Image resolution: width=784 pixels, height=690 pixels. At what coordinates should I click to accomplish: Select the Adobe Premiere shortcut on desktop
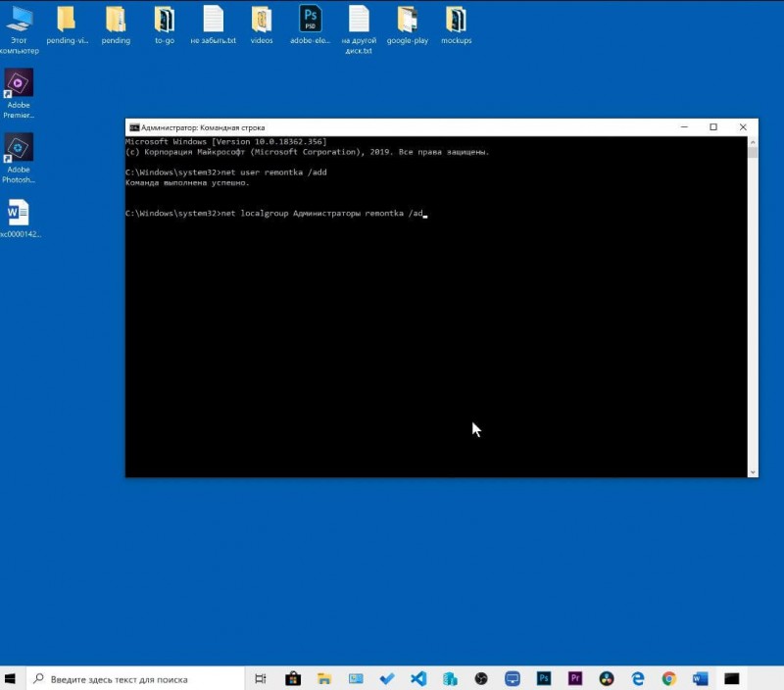[19, 93]
